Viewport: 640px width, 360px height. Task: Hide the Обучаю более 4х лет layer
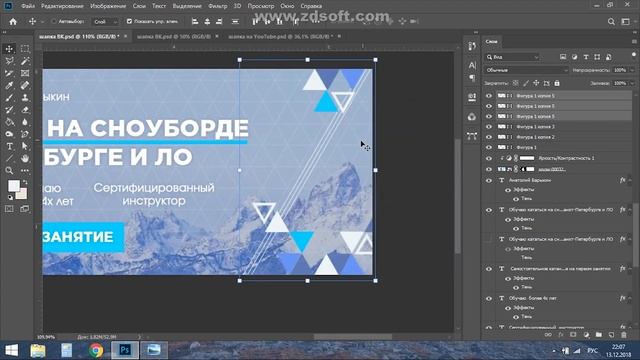[x=489, y=298]
